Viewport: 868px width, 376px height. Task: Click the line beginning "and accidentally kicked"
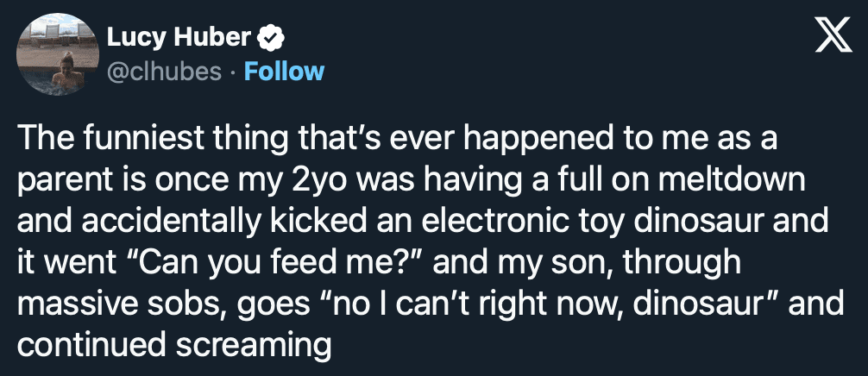point(423,224)
